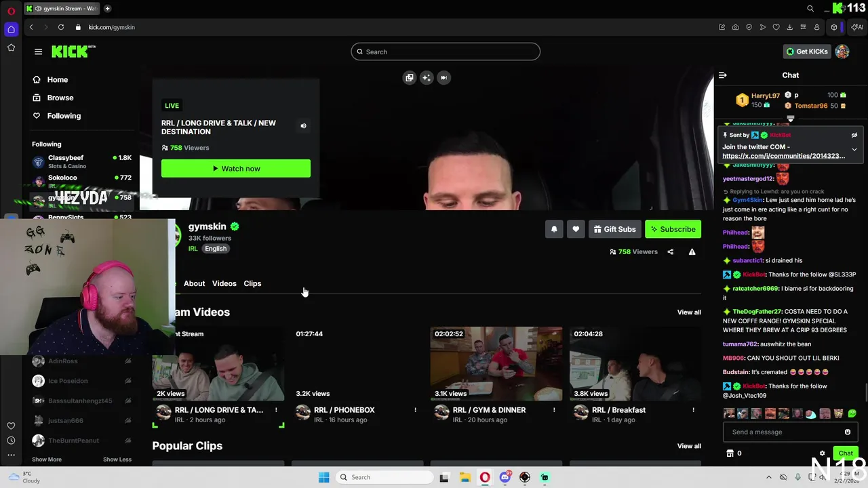Screen dimensions: 868x488
Task: Click View all for Popular Clips
Action: (x=689, y=446)
